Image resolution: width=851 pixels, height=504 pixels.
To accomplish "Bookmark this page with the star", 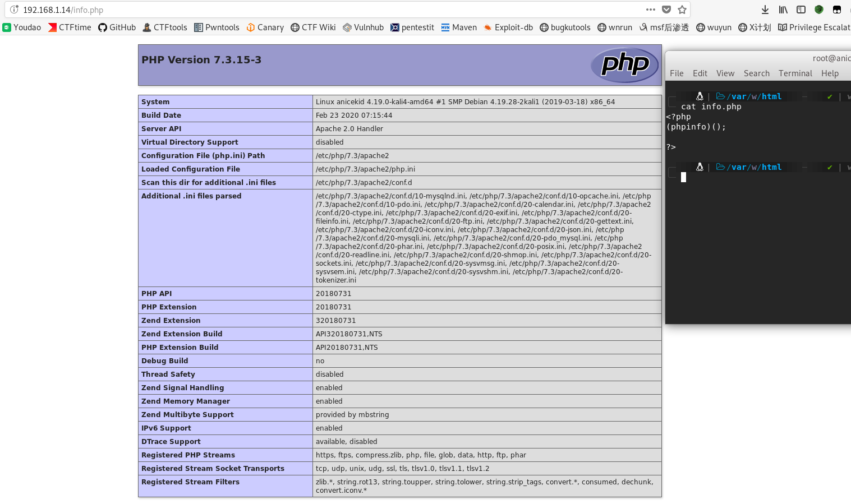I will coord(682,9).
